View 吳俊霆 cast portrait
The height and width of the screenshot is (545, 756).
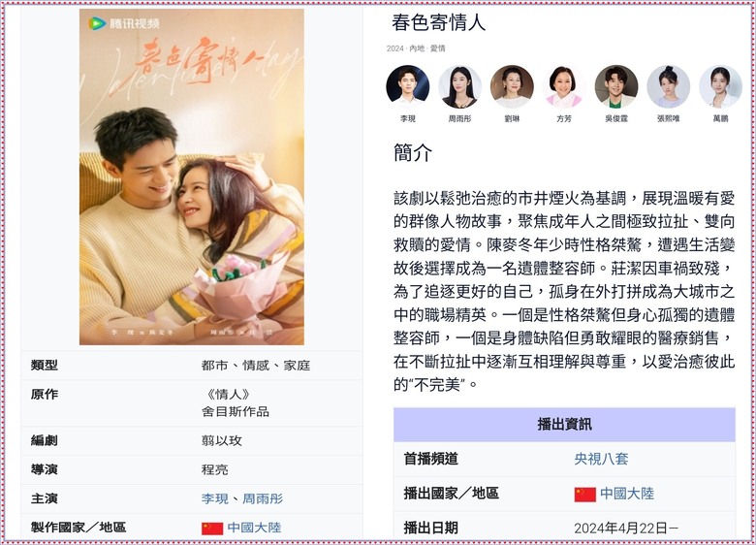point(616,86)
